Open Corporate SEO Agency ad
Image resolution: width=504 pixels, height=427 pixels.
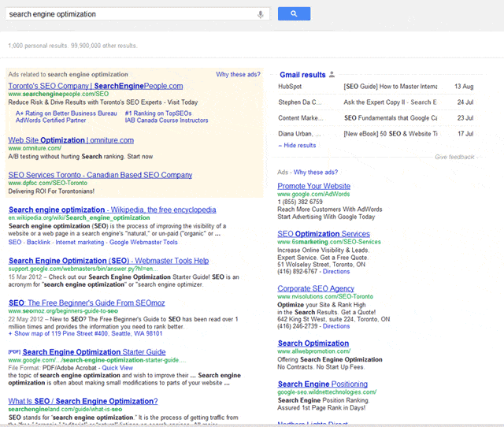click(316, 288)
